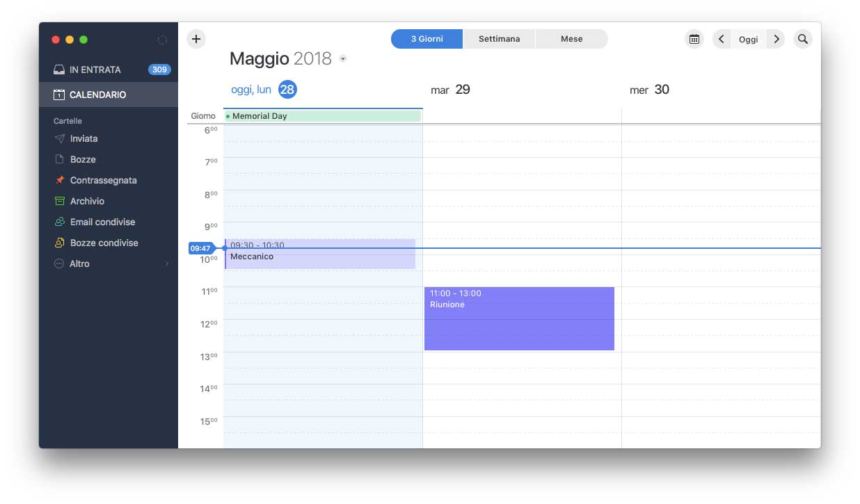Viewport: 860px width, 504px height.
Task: Click the plus icon to add event
Action: coord(196,39)
